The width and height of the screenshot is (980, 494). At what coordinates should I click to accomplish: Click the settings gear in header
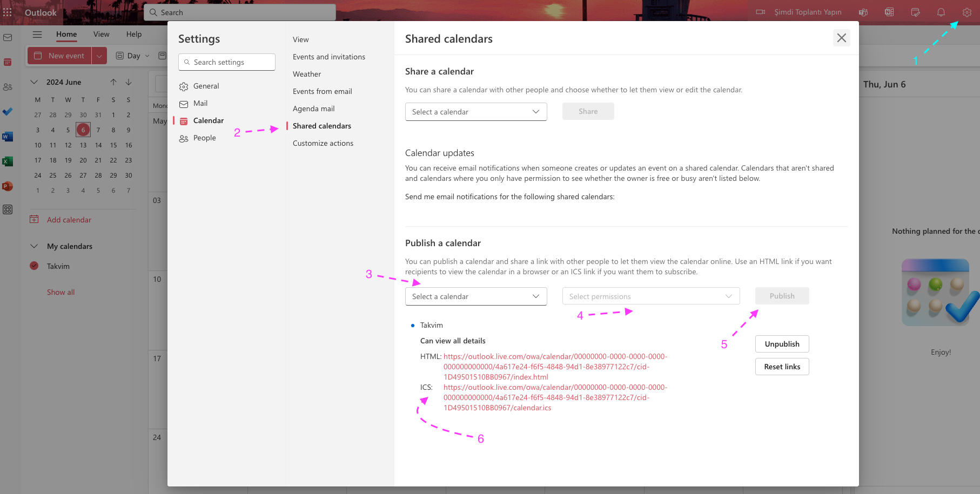click(967, 12)
